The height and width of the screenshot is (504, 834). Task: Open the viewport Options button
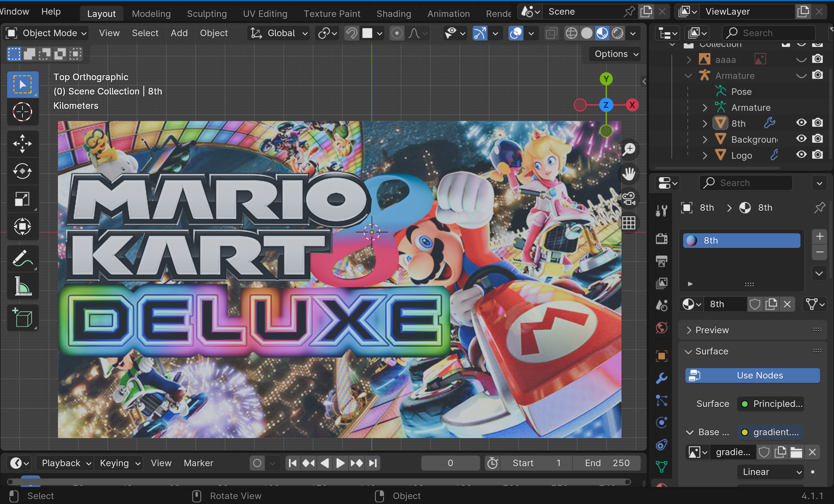(614, 54)
